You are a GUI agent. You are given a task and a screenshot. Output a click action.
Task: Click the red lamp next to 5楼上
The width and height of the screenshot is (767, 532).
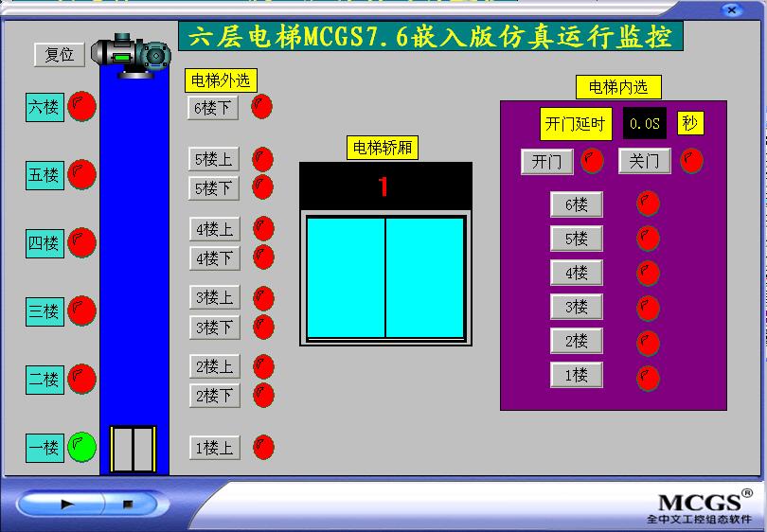[262, 159]
